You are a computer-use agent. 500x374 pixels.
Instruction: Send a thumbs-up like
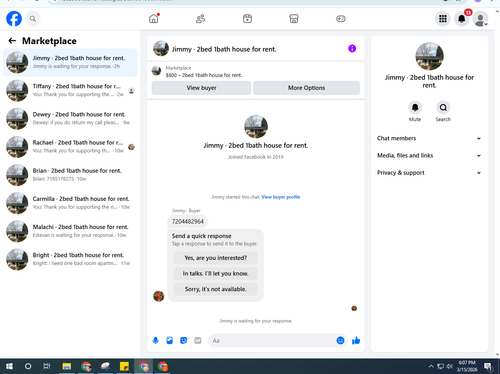[x=356, y=340]
